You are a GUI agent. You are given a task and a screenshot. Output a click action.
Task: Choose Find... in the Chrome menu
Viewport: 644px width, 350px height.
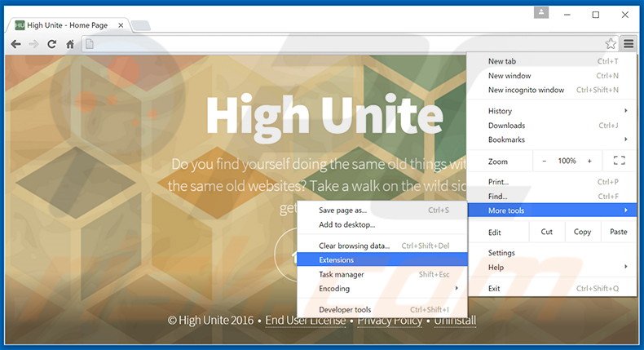552,196
